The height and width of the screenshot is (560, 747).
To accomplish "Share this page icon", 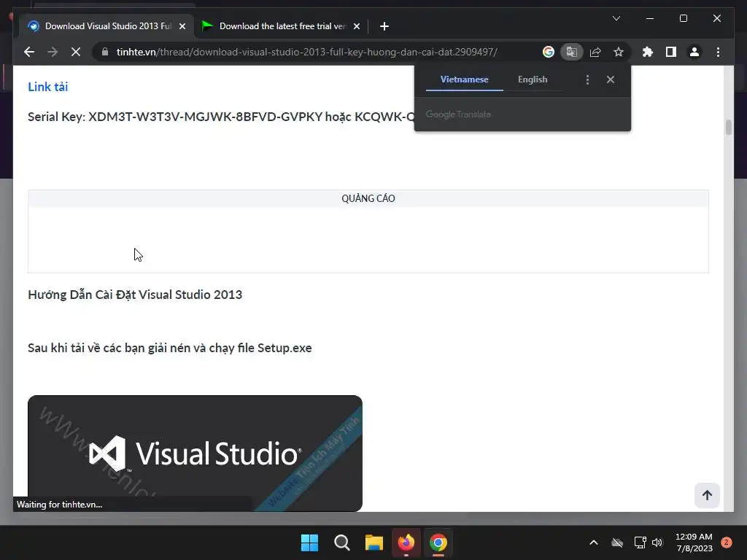I will coord(595,52).
